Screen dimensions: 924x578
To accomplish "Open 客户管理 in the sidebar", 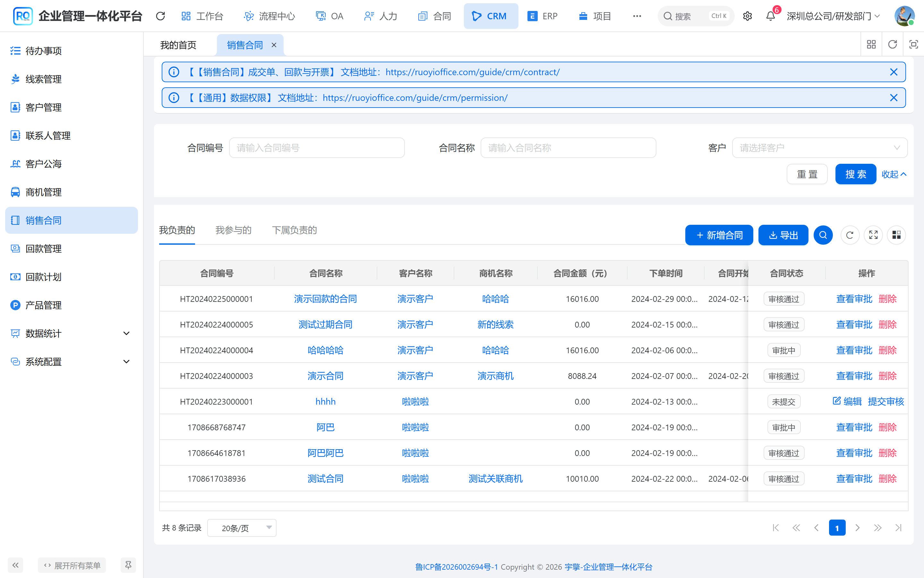I will point(72,108).
